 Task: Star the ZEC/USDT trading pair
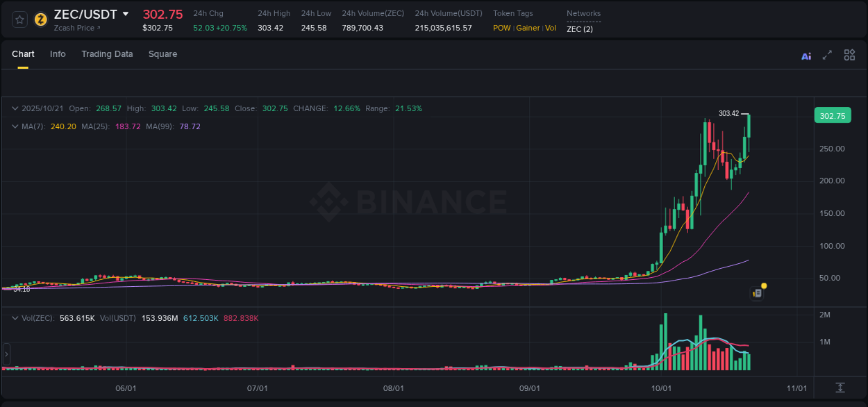[19, 19]
